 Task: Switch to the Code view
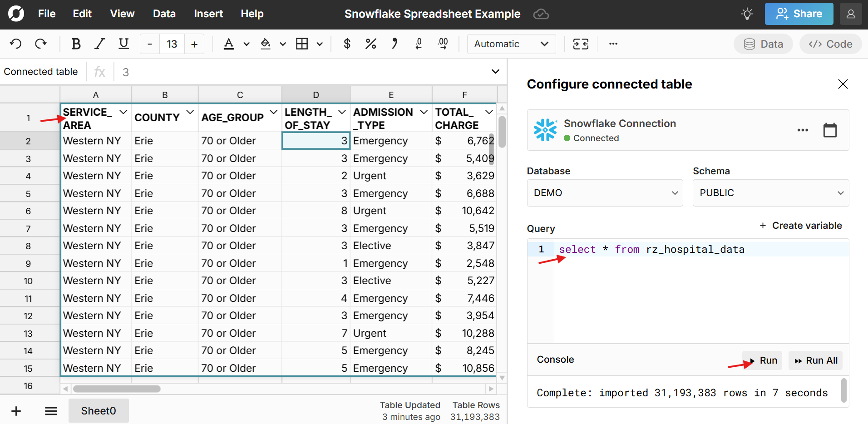click(830, 44)
